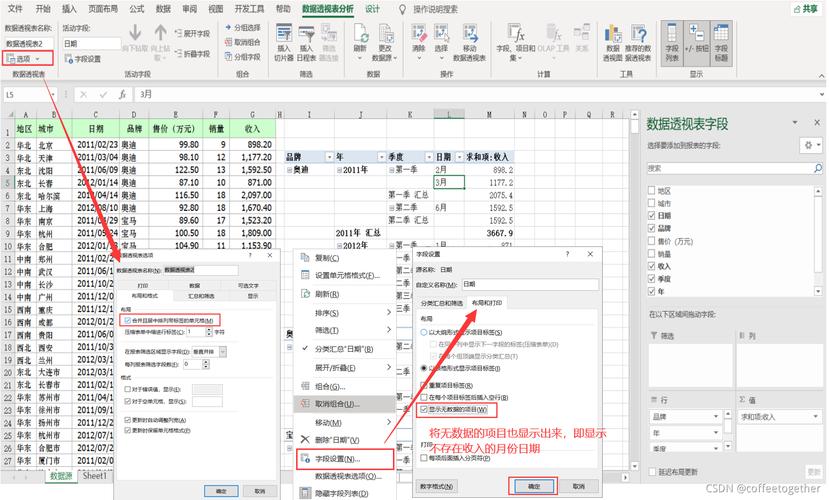
Task: Collapse the 奥迪 pivot row group
Action: point(289,170)
